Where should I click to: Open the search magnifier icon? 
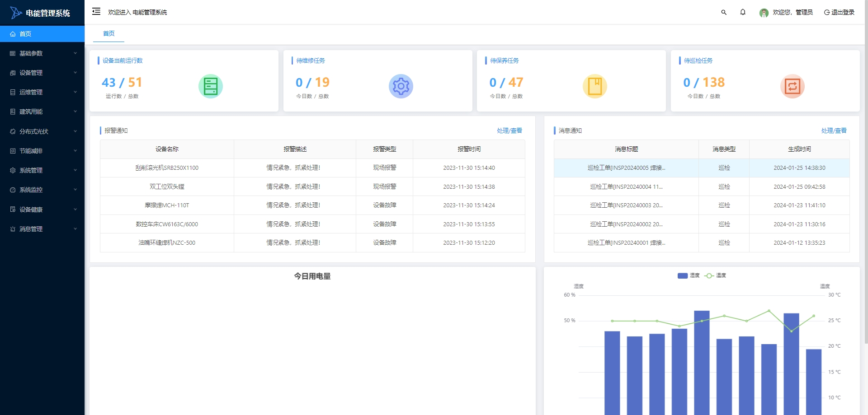pos(724,12)
